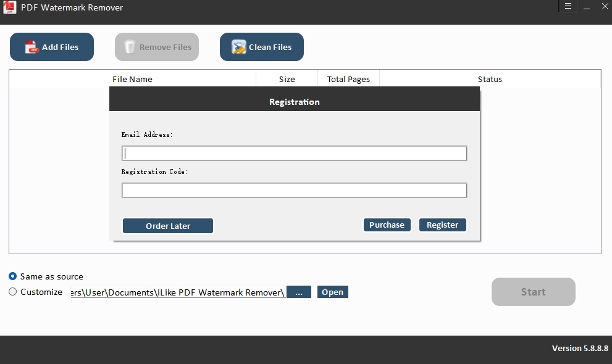The height and width of the screenshot is (364, 612).
Task: Click the Register button
Action: coord(442,225)
